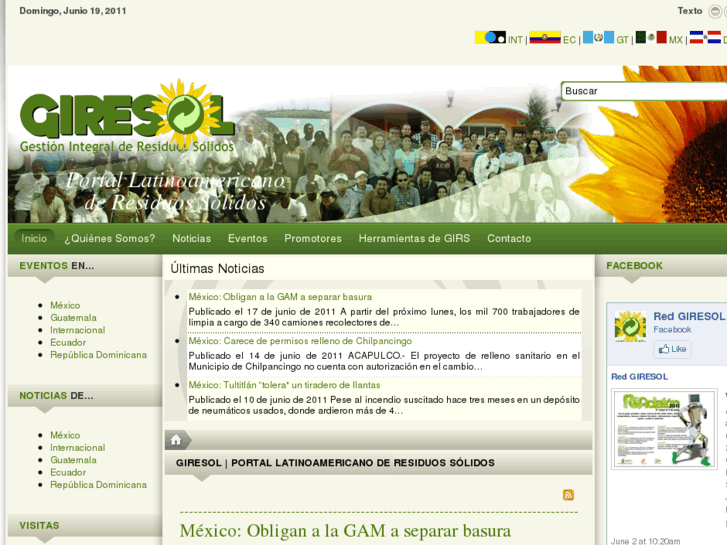Screen dimensions: 727x545
Task: Open the Eventos menu item
Action: pos(248,238)
